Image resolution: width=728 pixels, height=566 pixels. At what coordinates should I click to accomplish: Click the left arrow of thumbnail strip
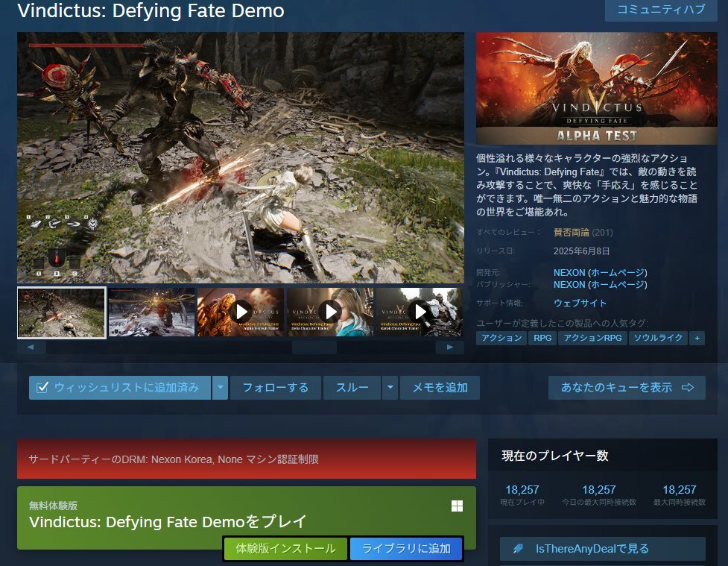pyautogui.click(x=31, y=347)
